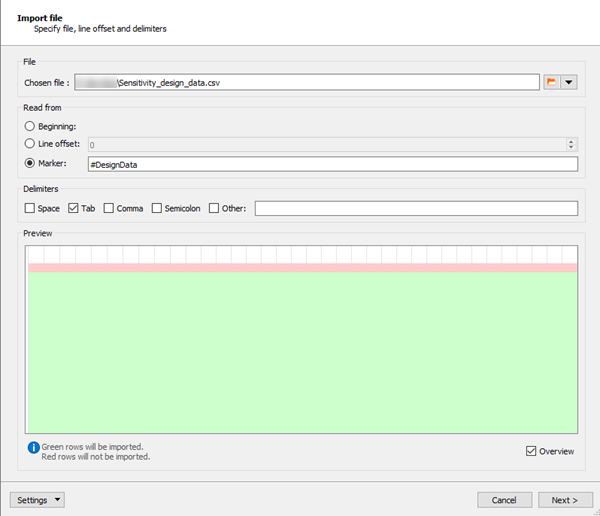Enable the Comma delimiter checkbox
The image size is (600, 516).
(x=109, y=208)
